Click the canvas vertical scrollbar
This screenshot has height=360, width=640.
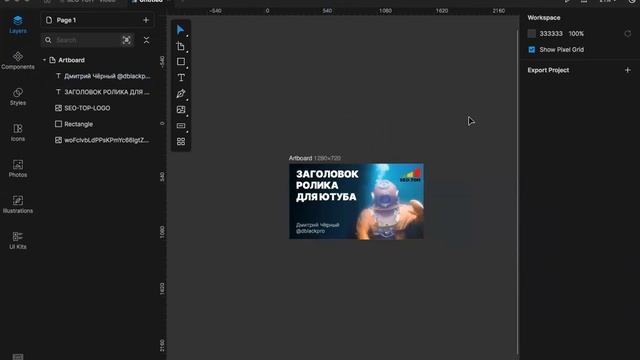(x=518, y=192)
